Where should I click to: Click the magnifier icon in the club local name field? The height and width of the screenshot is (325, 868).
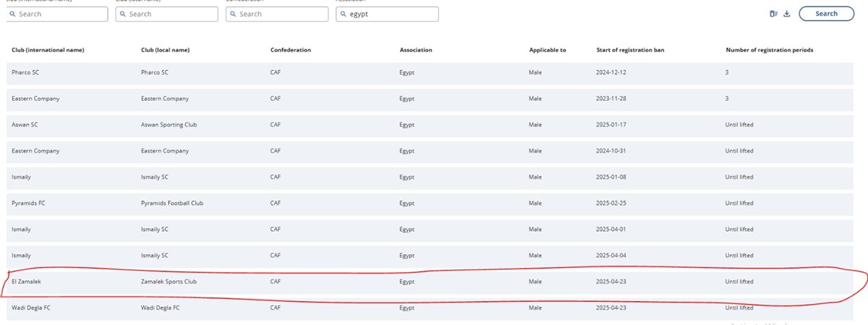point(122,14)
